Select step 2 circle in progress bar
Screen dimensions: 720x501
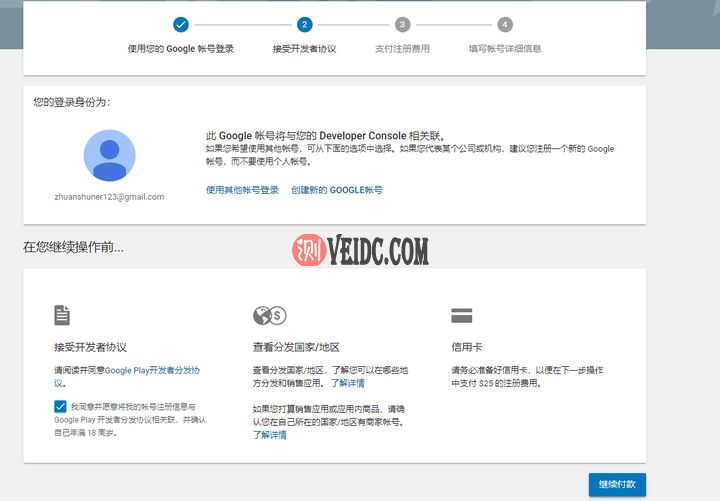click(x=304, y=25)
